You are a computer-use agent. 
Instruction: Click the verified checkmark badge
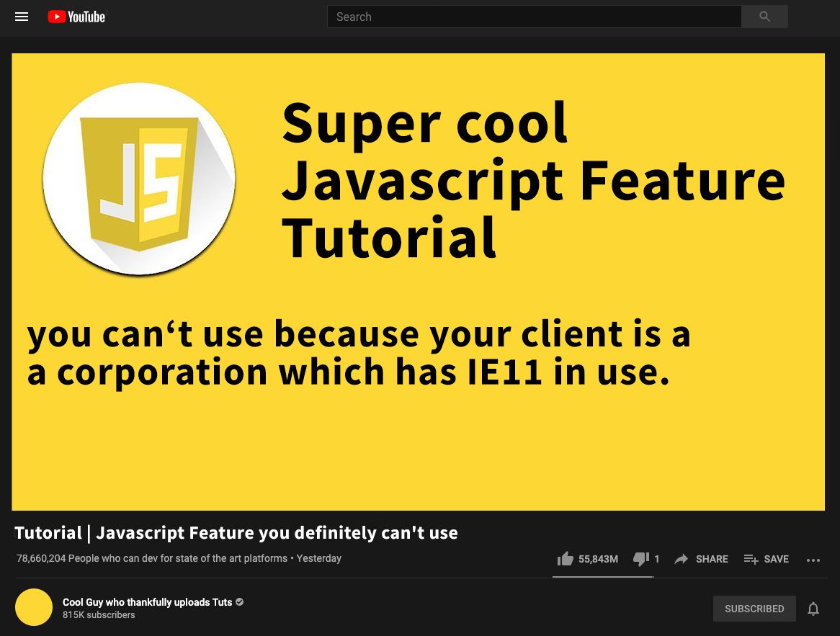point(239,602)
